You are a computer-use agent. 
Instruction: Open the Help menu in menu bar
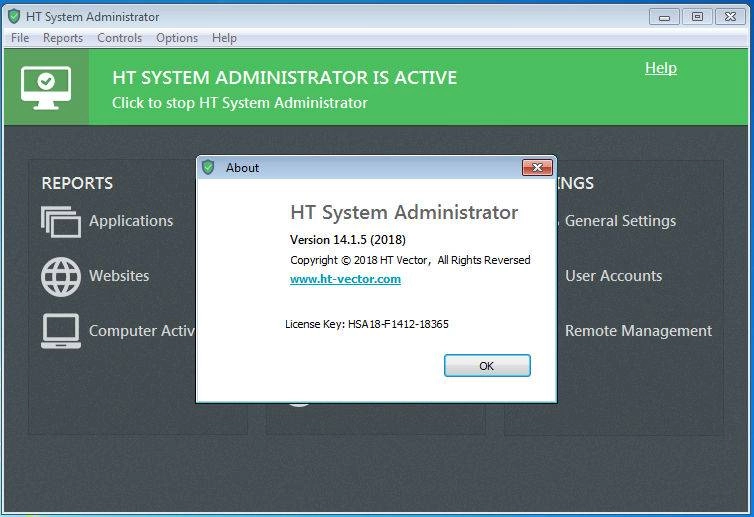tap(224, 38)
